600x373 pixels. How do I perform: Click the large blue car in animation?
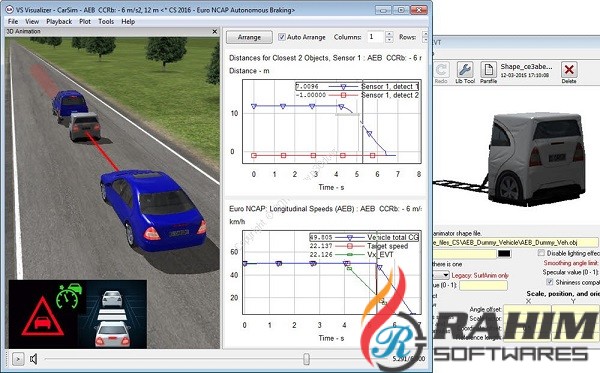pyautogui.click(x=153, y=212)
